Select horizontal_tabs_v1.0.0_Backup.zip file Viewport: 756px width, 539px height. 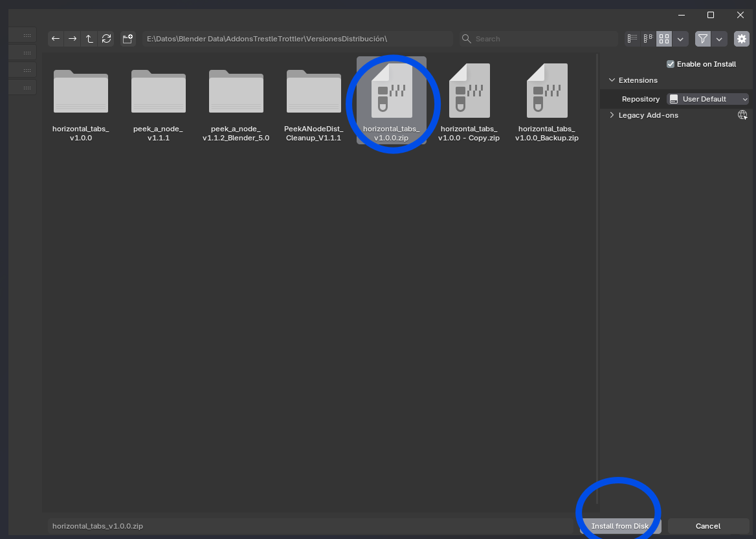547,100
